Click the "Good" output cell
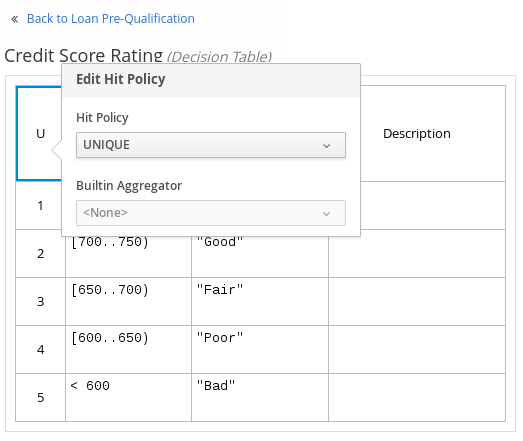Viewport: 523px width, 441px height. pyautogui.click(x=260, y=257)
